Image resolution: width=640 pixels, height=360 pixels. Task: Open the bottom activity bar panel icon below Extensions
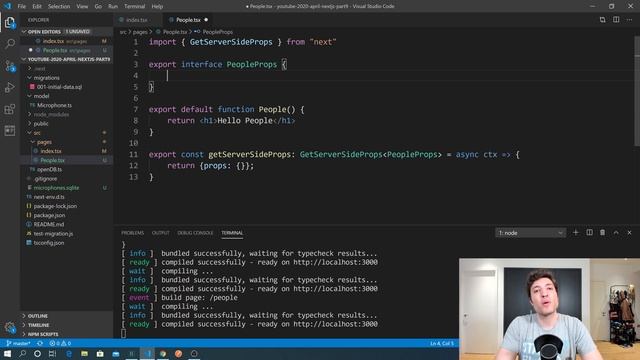(10, 131)
